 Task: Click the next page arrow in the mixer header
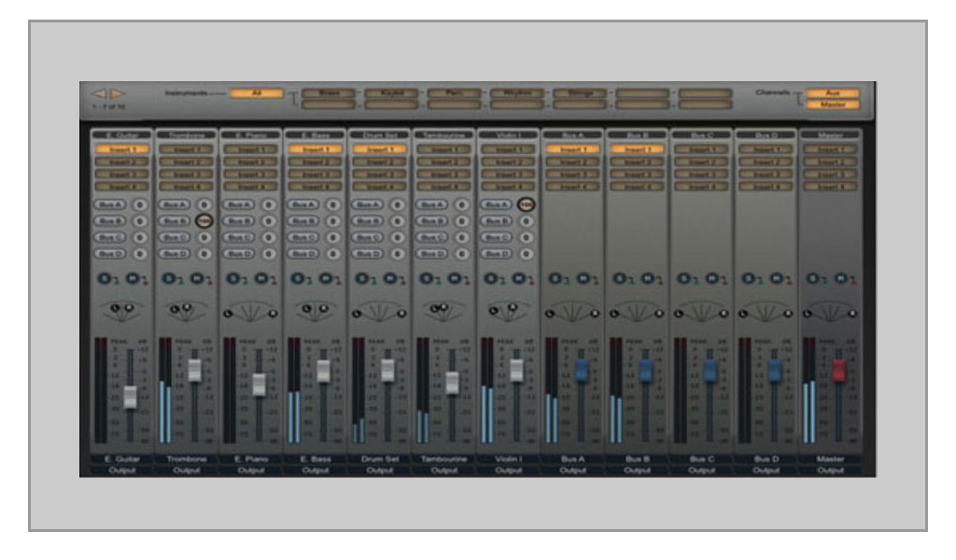pyautogui.click(x=118, y=94)
